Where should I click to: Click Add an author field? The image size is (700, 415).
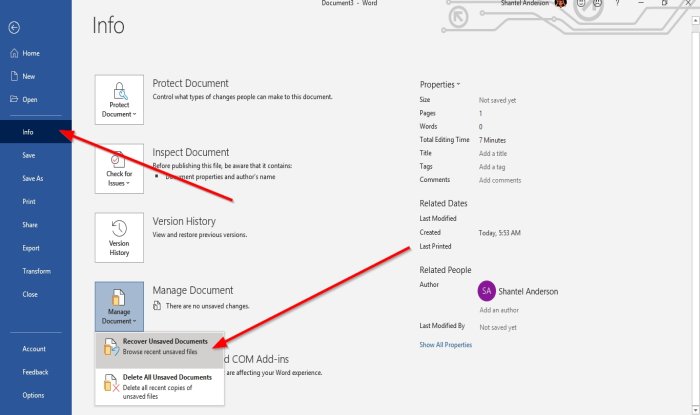[x=499, y=310]
